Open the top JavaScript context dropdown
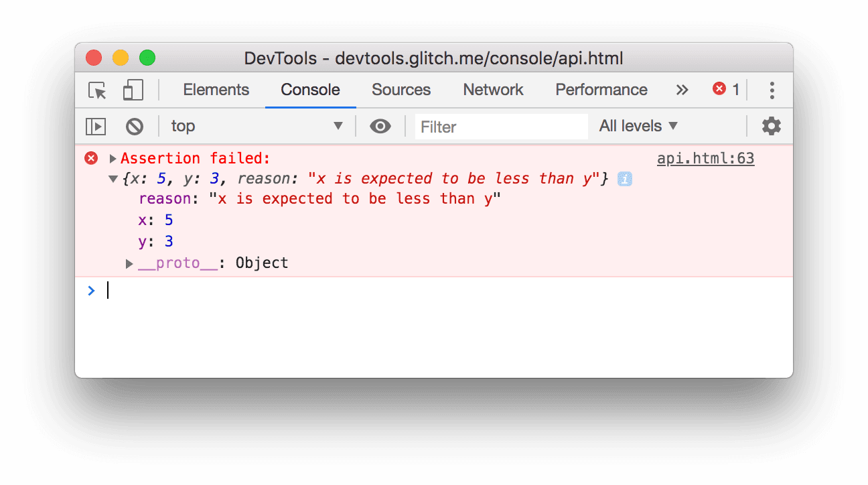This screenshot has width=868, height=485. tap(257, 126)
